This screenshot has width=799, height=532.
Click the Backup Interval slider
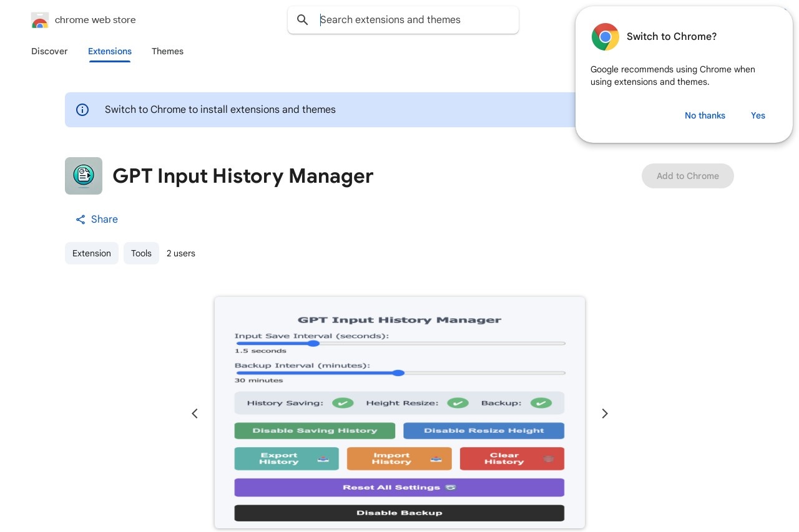[400, 373]
